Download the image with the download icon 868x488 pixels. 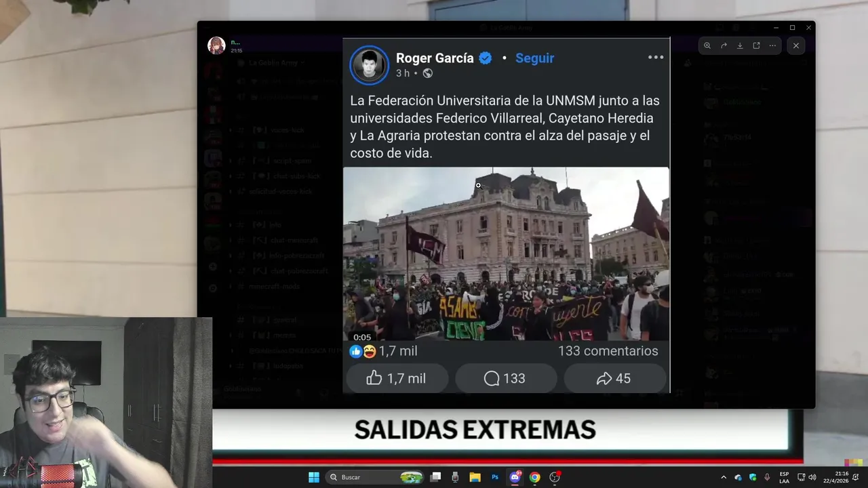pyautogui.click(x=740, y=45)
